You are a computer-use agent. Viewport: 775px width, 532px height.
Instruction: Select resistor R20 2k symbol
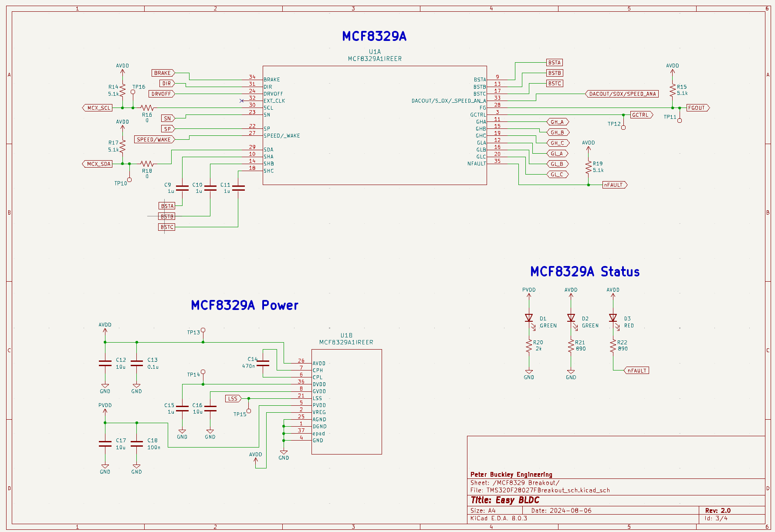coord(529,347)
